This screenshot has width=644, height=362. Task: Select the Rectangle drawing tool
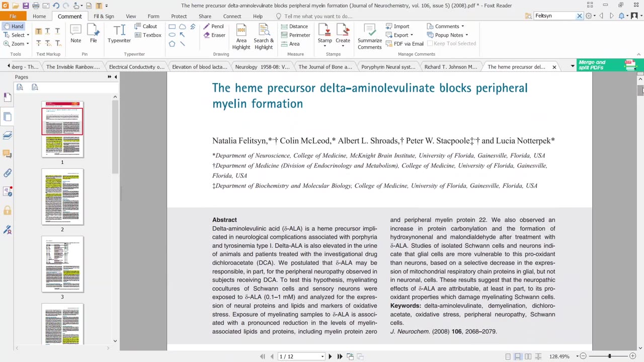(172, 26)
